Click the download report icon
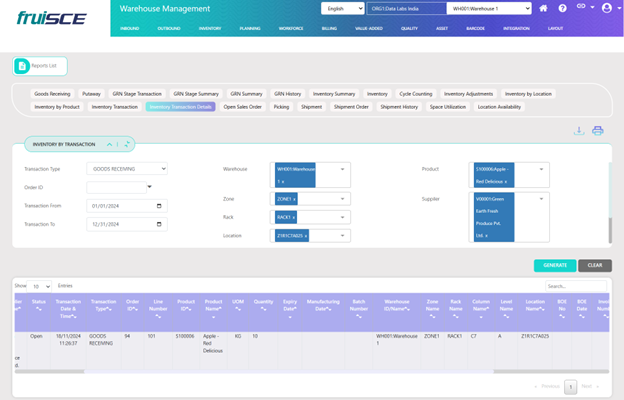This screenshot has width=624, height=400. (579, 131)
